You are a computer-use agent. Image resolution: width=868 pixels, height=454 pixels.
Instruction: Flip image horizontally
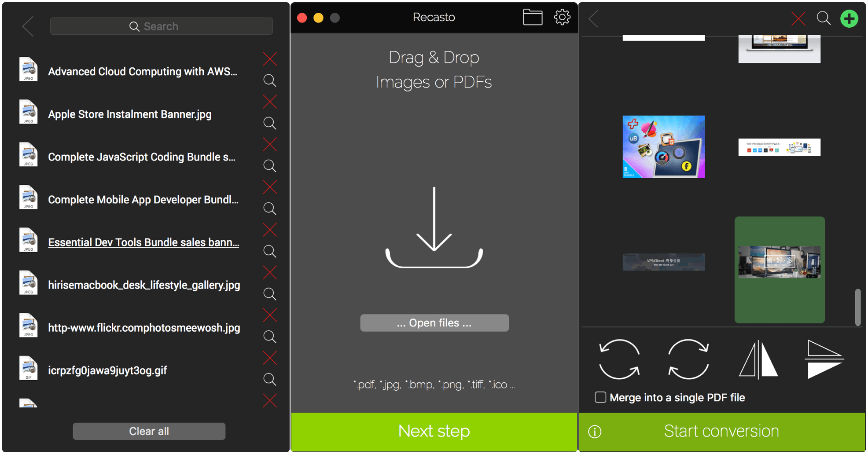pos(758,360)
